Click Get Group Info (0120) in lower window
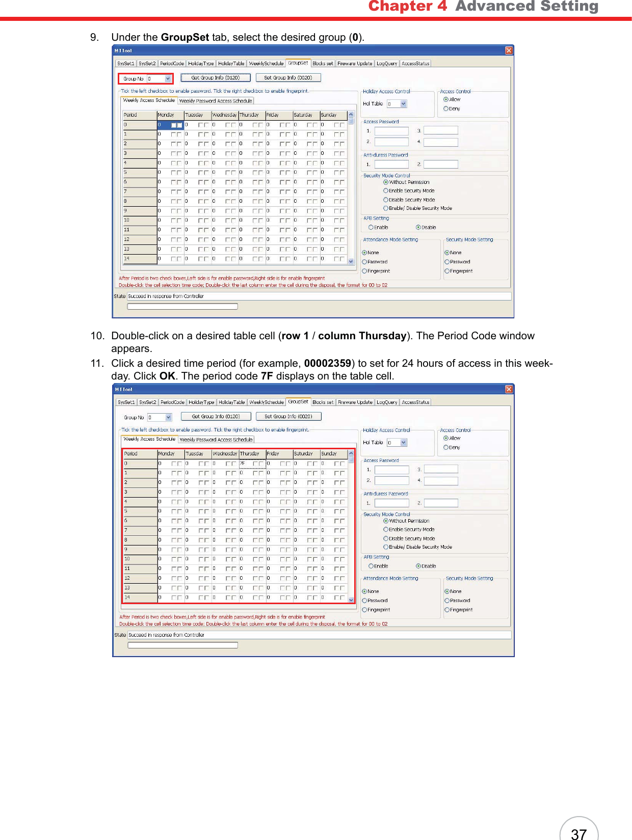The height and width of the screenshot is (840, 632). point(216,417)
